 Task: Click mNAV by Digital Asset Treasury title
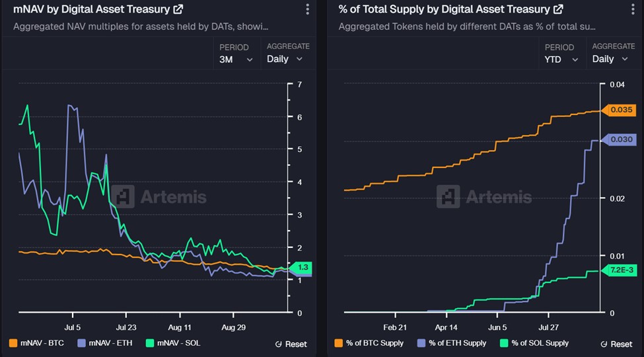point(91,9)
